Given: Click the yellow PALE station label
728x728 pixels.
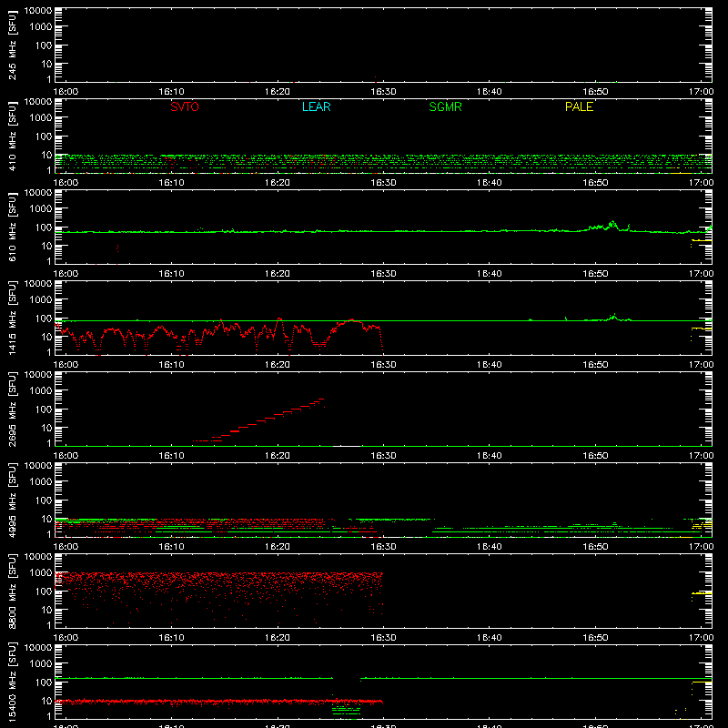Looking at the screenshot, I should (579, 106).
